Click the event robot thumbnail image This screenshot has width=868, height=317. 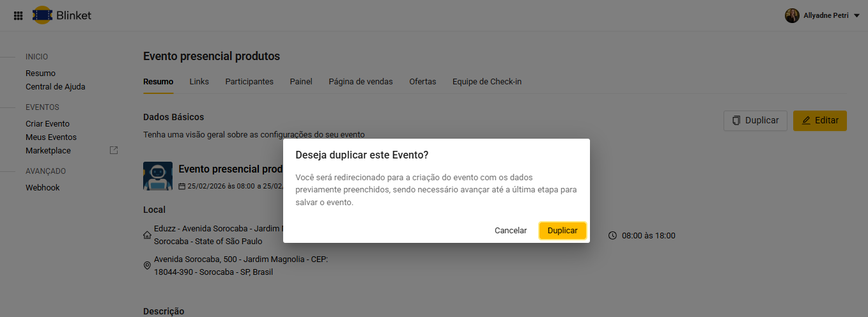tap(157, 176)
